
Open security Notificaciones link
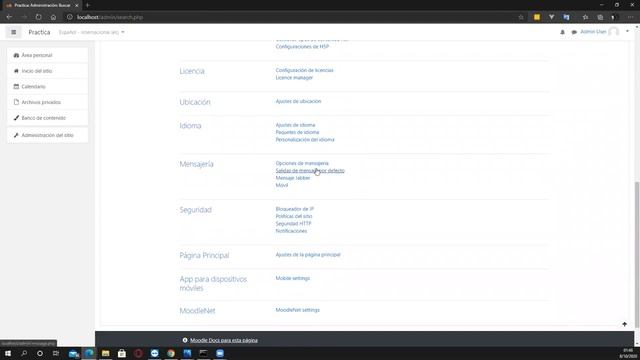[x=291, y=231]
